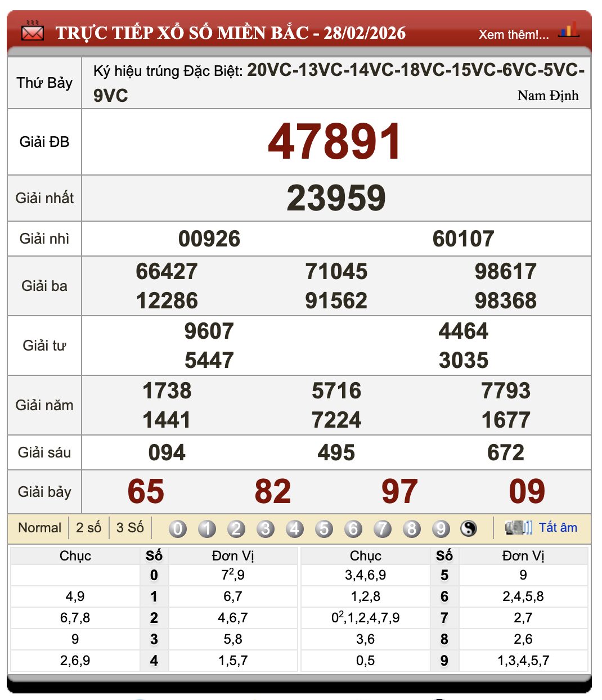Select digit filter ball 9
Image resolution: width=602 pixels, height=700 pixels.
click(441, 528)
